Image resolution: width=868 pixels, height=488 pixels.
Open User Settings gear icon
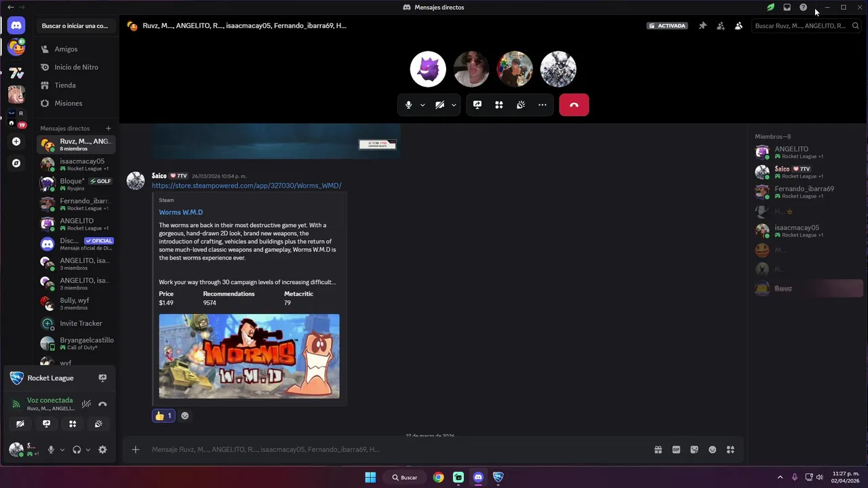(102, 449)
